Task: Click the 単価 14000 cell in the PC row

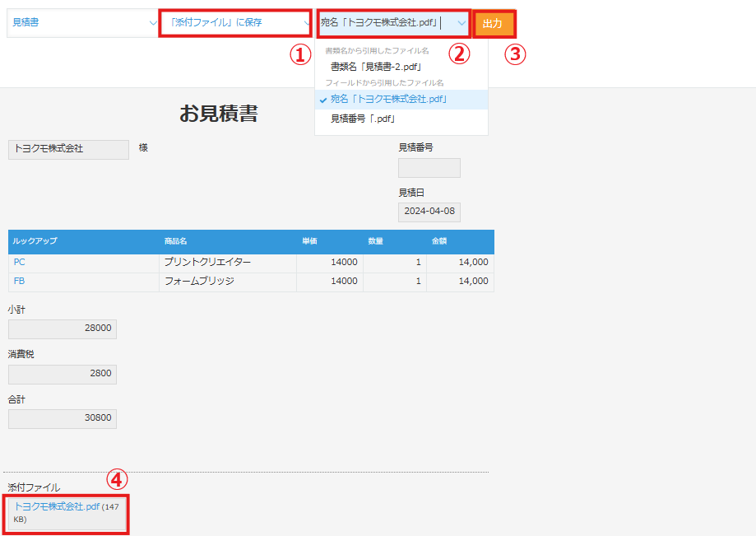Action: point(330,263)
